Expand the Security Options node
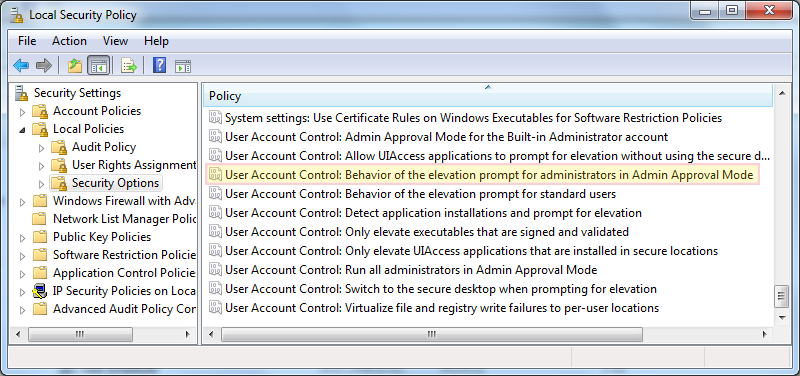 tap(41, 184)
